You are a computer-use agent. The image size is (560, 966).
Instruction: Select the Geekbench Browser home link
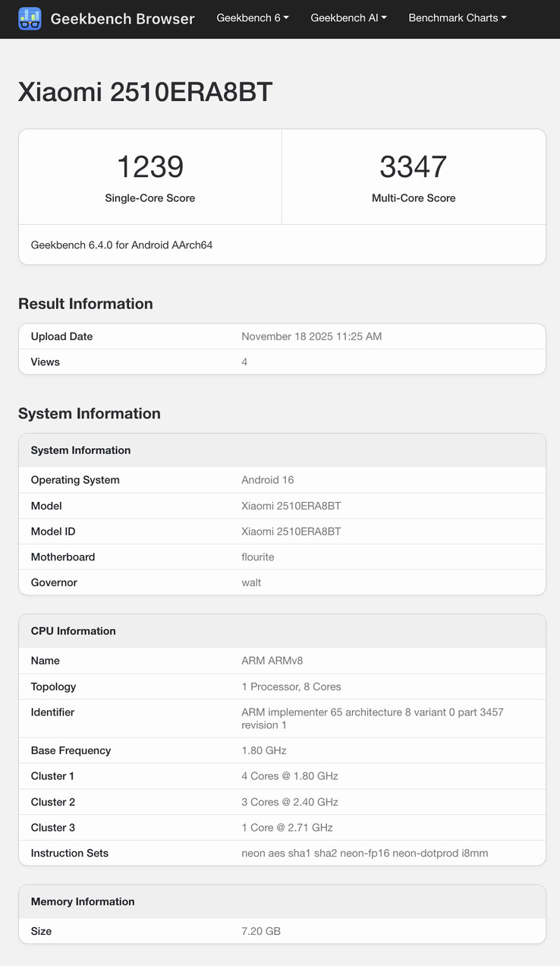point(122,18)
